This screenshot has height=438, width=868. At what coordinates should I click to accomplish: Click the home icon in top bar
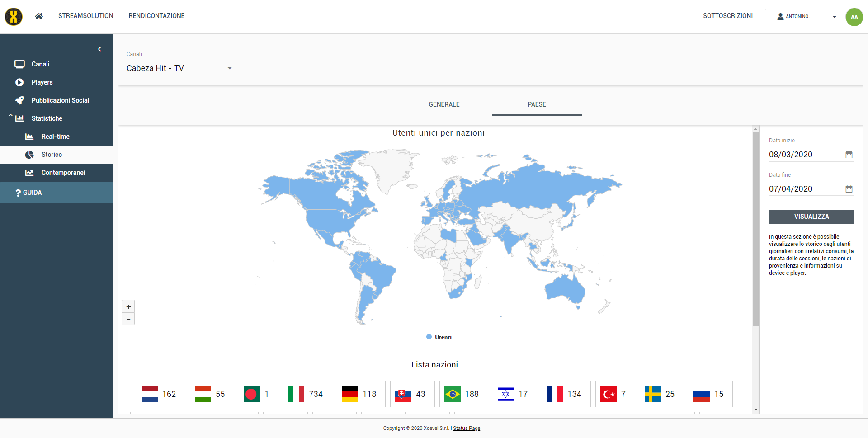click(39, 16)
